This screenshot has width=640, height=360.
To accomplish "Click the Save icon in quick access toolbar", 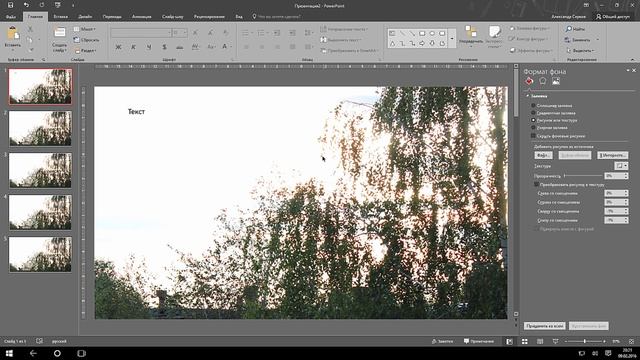I will (11, 5).
